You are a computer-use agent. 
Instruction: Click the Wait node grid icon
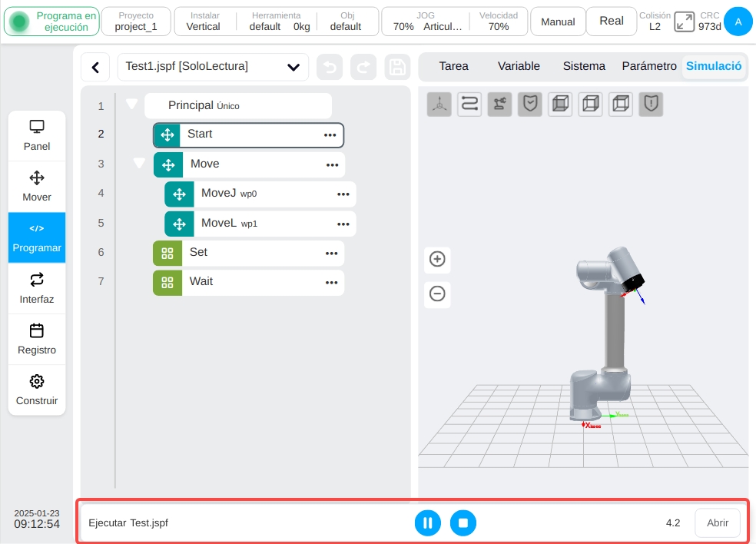pos(167,283)
